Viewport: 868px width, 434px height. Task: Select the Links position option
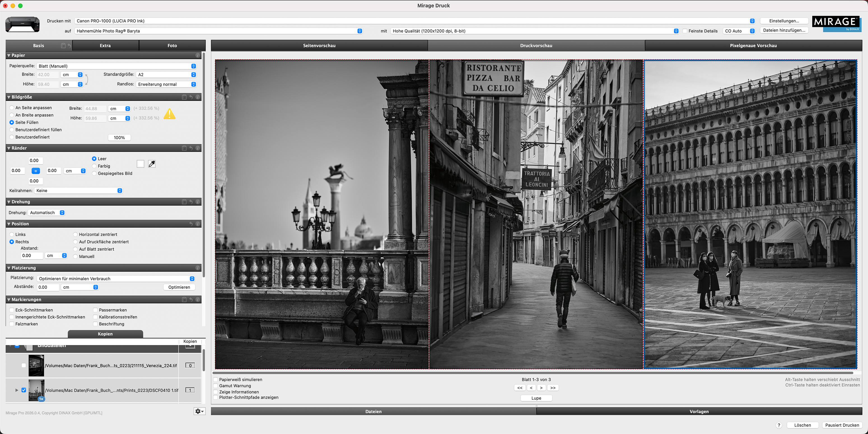point(12,235)
